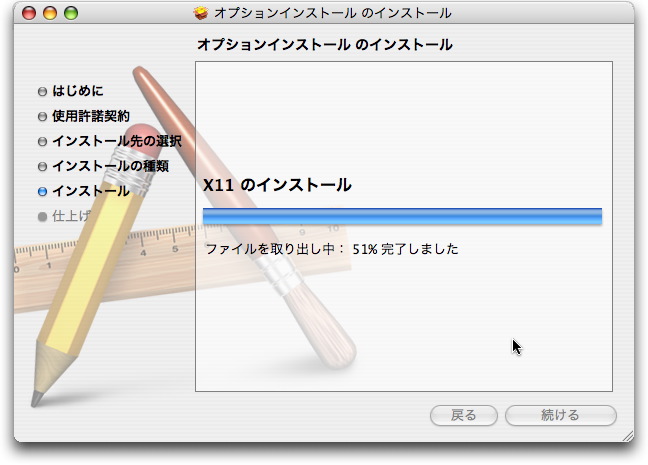
Task: Click the package icon in title bar
Action: coord(201,13)
